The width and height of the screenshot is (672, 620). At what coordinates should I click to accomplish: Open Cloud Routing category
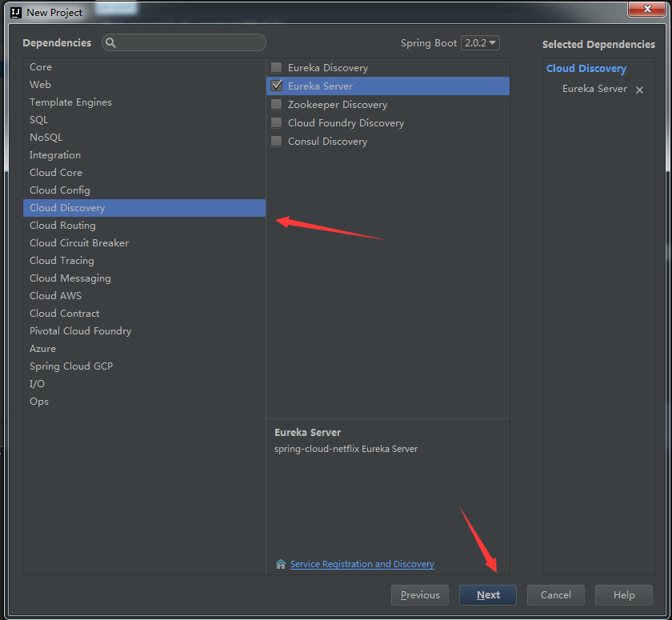pos(145,226)
